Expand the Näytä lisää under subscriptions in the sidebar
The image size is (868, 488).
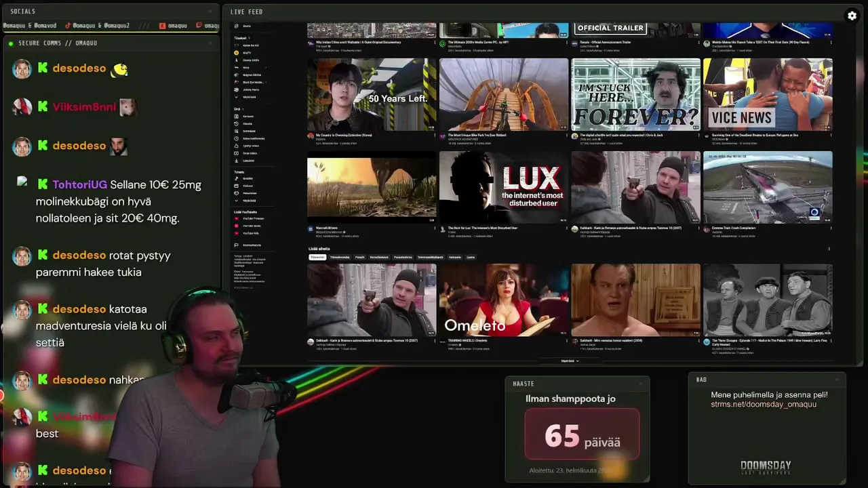(x=244, y=97)
